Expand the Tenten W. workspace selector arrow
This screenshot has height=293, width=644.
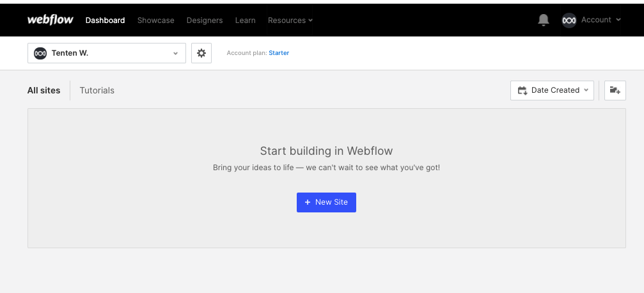[x=175, y=54]
